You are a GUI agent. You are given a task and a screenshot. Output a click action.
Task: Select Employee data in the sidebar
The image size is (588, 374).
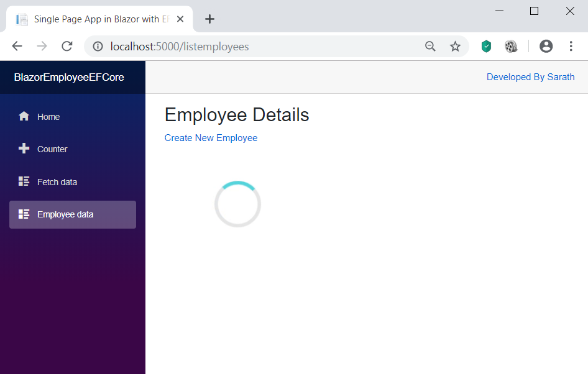point(73,214)
